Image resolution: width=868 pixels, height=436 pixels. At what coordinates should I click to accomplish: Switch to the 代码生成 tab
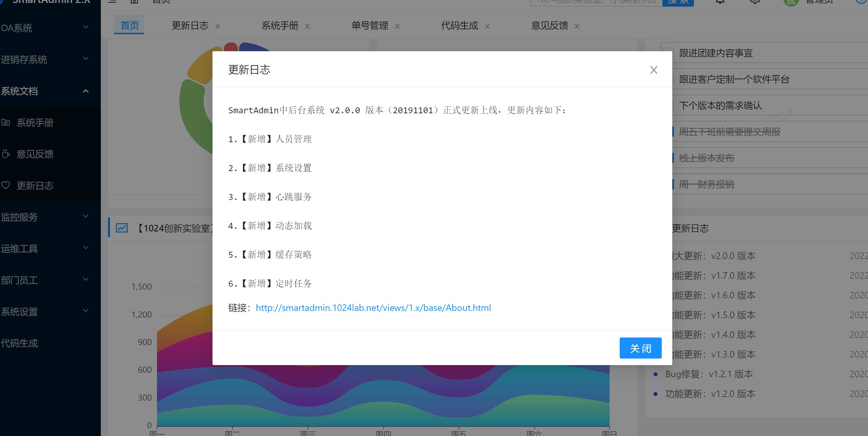point(459,25)
